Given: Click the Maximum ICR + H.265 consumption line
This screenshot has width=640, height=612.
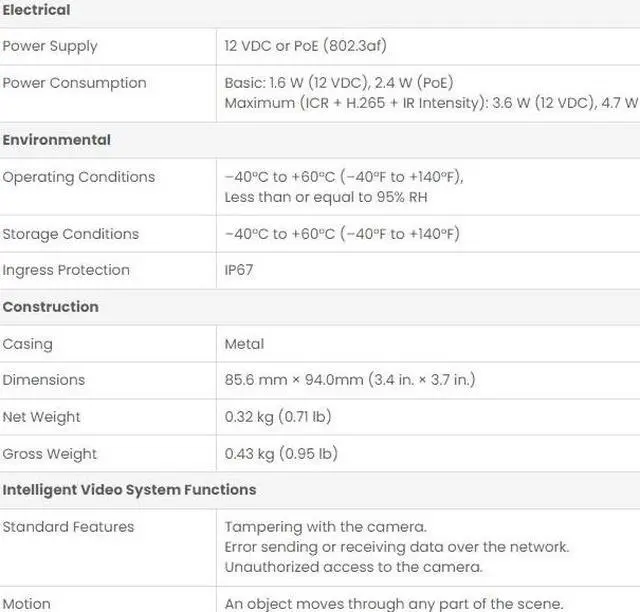Looking at the screenshot, I should click(430, 103).
